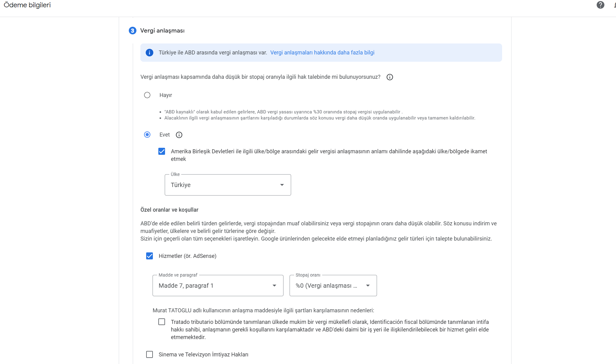Click the Ödeme bilgileri page title
This screenshot has width=616, height=364.
tap(27, 5)
